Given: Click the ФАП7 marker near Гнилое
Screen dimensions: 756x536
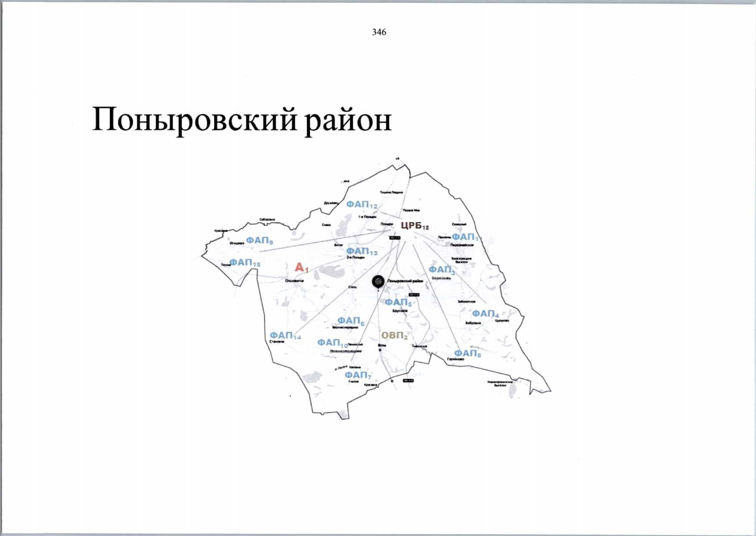Looking at the screenshot, I should click(x=358, y=375).
